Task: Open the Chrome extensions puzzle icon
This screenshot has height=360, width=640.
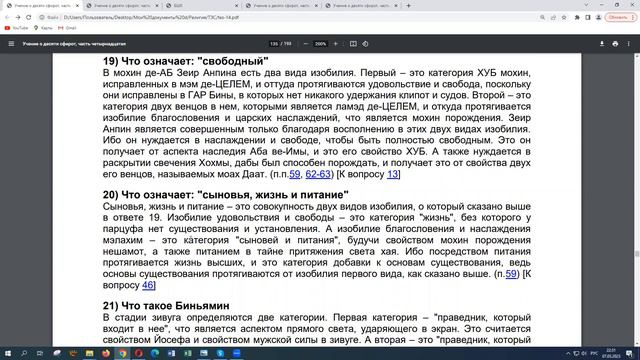Action: click(577, 18)
